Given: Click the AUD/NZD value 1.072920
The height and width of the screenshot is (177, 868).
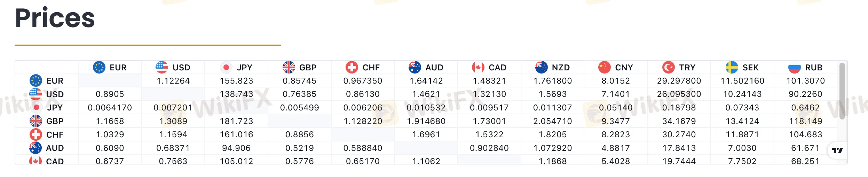Looking at the screenshot, I should [x=553, y=148].
